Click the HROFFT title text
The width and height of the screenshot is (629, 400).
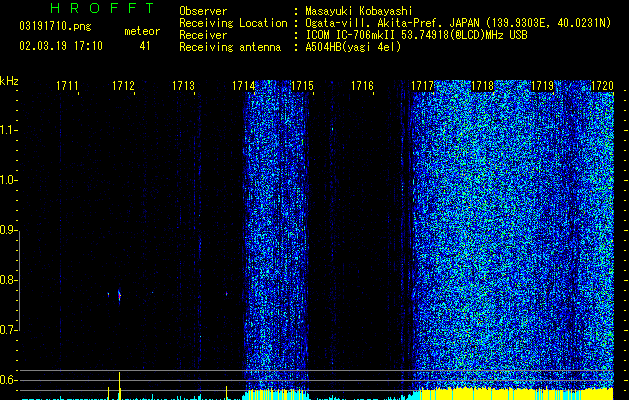(x=102, y=8)
